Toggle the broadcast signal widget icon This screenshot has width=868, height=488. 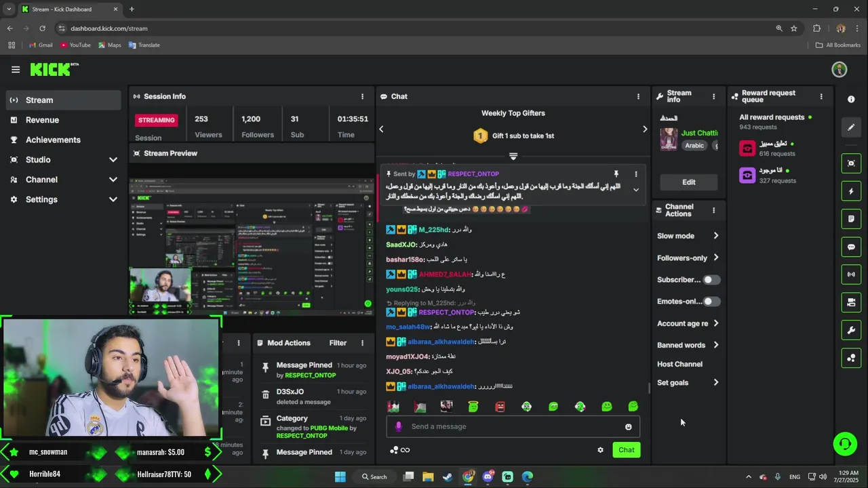(851, 274)
